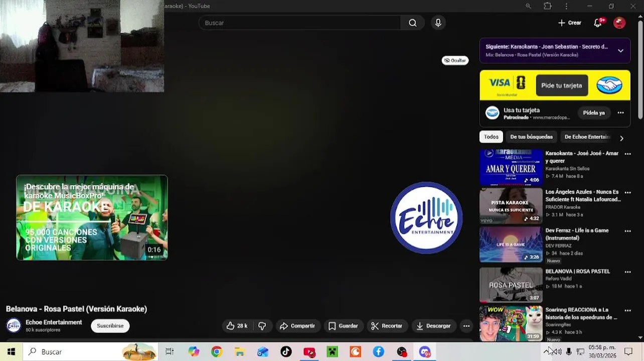Open Life is a Game thumbnail

click(511, 244)
